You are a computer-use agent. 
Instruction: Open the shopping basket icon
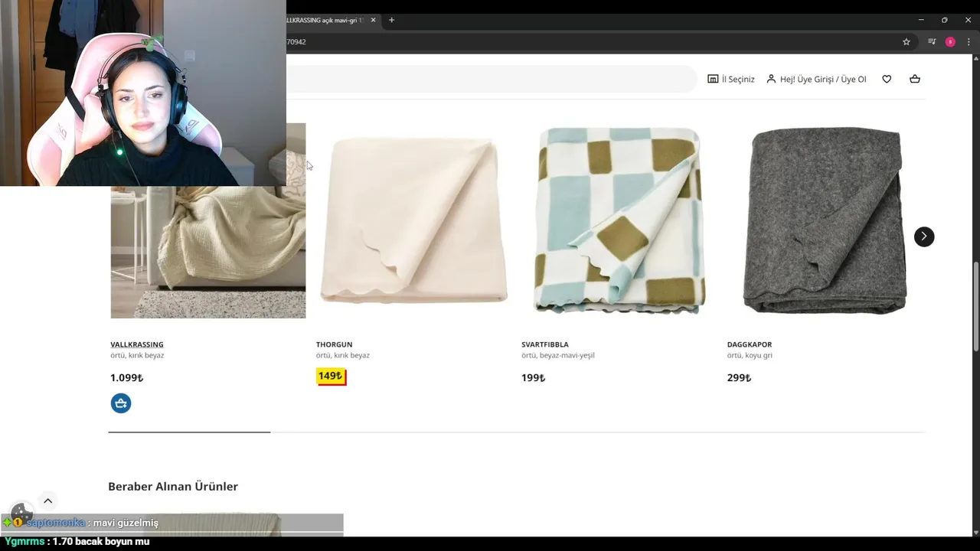point(915,79)
